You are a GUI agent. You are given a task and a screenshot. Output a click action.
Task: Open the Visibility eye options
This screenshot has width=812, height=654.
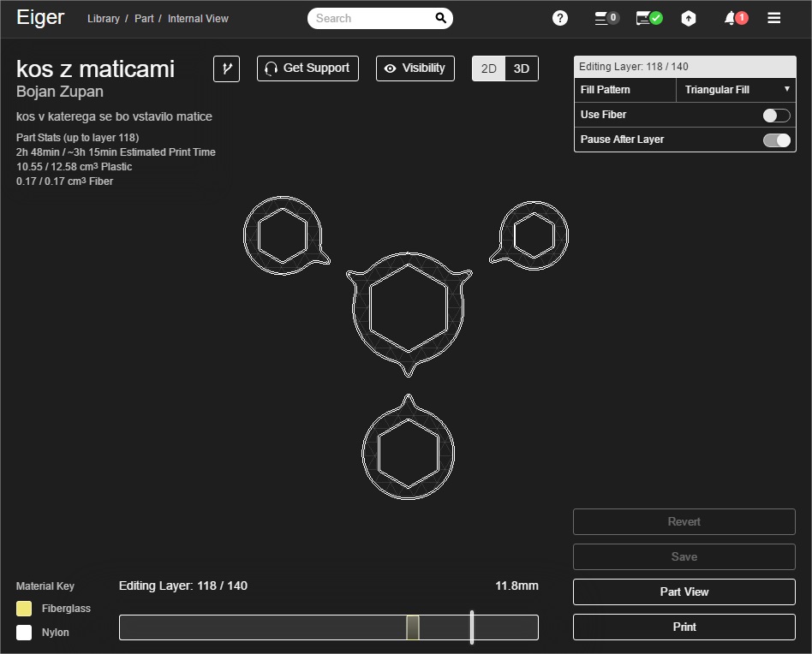point(415,68)
